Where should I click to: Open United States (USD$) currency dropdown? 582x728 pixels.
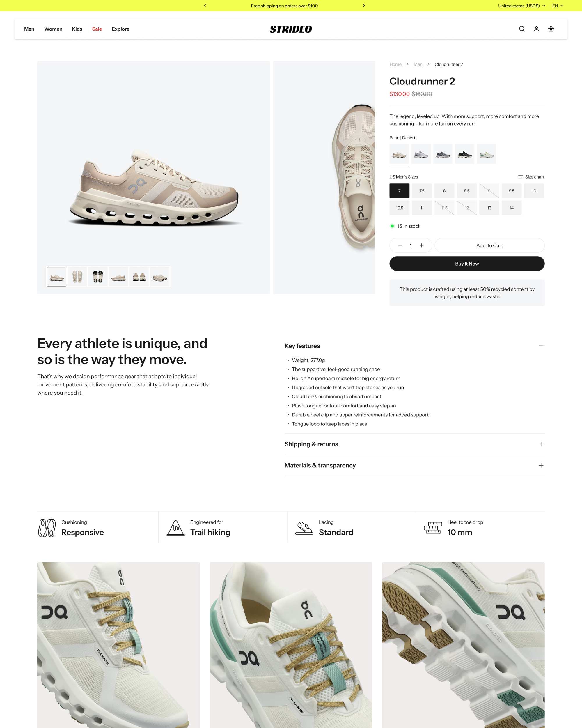(x=521, y=6)
